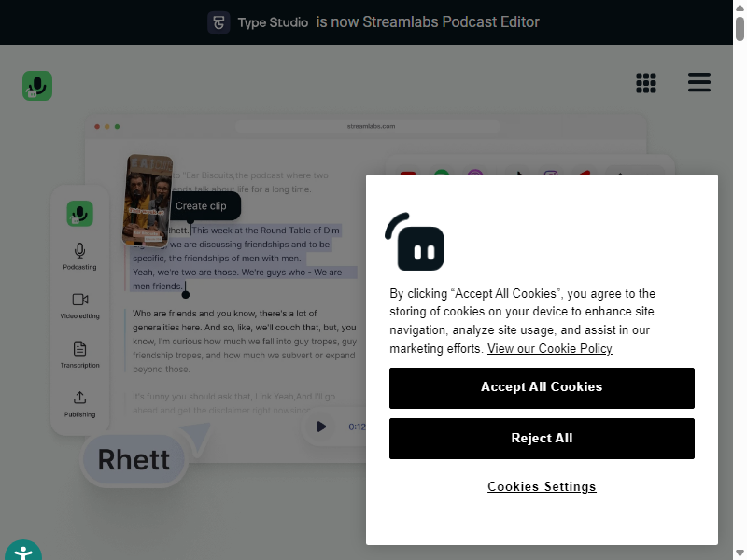Play the audio with the play button
747x560 pixels.
point(321,427)
